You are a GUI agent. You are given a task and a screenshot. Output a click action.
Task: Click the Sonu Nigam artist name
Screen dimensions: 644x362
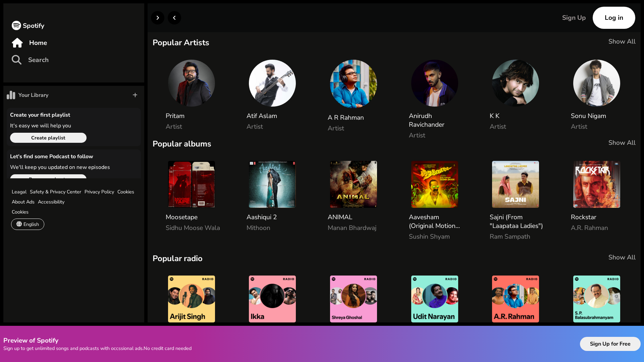click(x=588, y=116)
